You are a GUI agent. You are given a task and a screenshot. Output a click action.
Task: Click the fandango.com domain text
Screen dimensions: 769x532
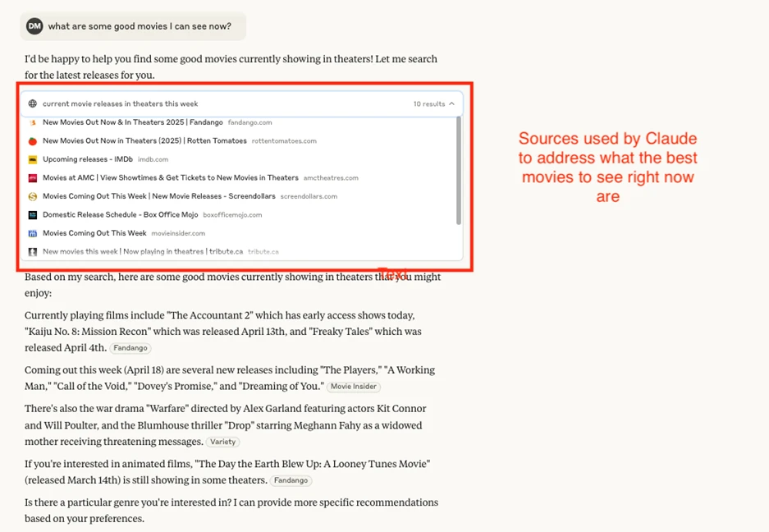(x=249, y=122)
